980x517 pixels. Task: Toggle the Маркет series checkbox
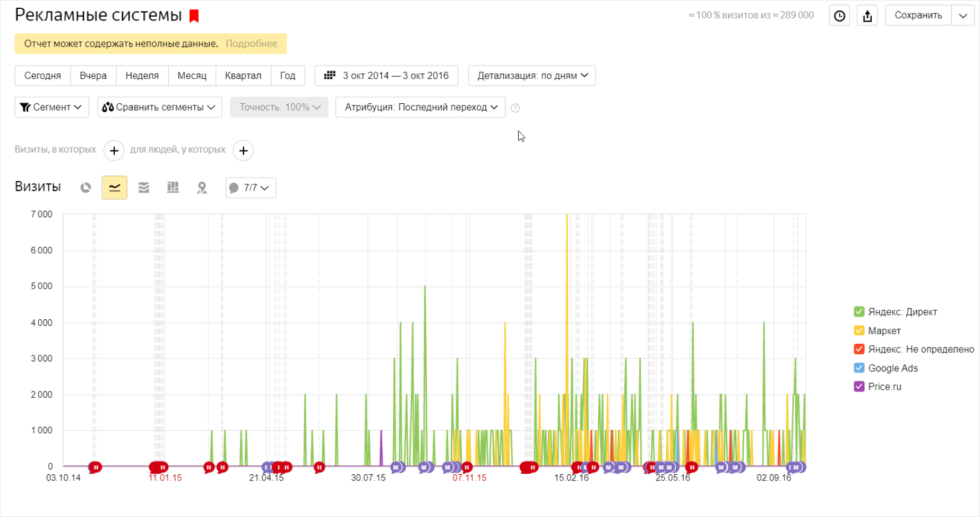click(x=859, y=330)
